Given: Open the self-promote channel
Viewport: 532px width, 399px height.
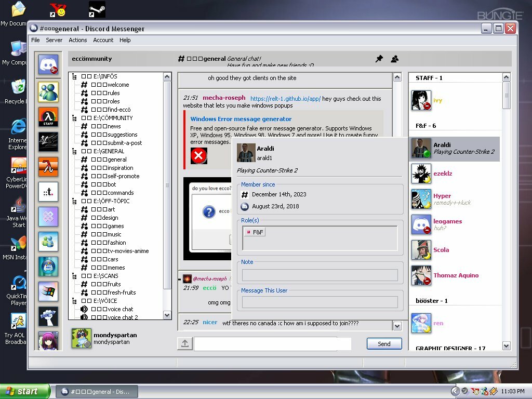Looking at the screenshot, I should pyautogui.click(x=110, y=176).
